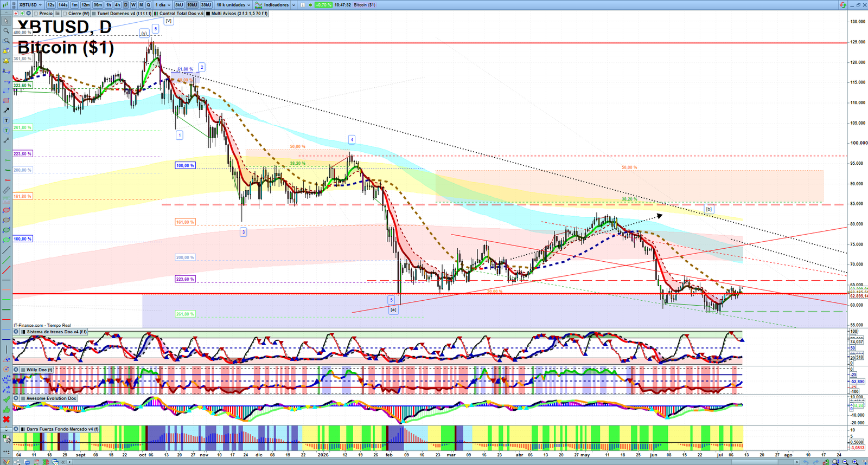
Task: Select the text bubble annotation tool
Action: click(x=6, y=131)
